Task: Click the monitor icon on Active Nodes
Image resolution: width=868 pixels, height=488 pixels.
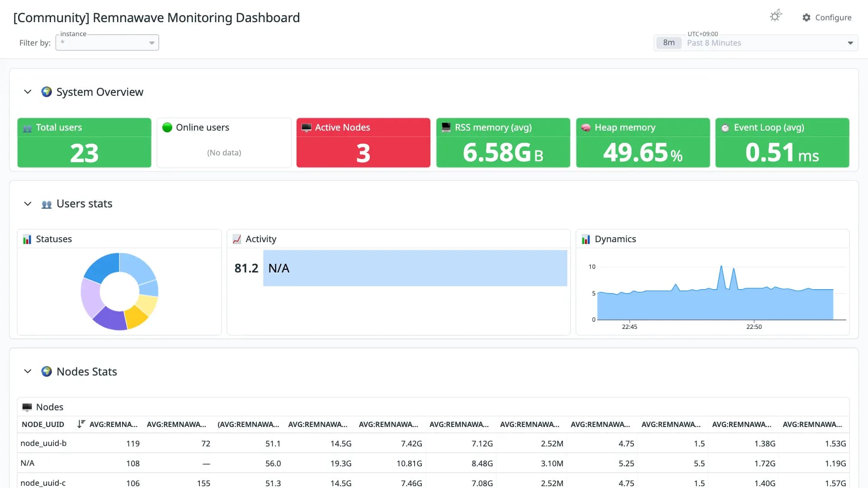Action: tap(307, 127)
